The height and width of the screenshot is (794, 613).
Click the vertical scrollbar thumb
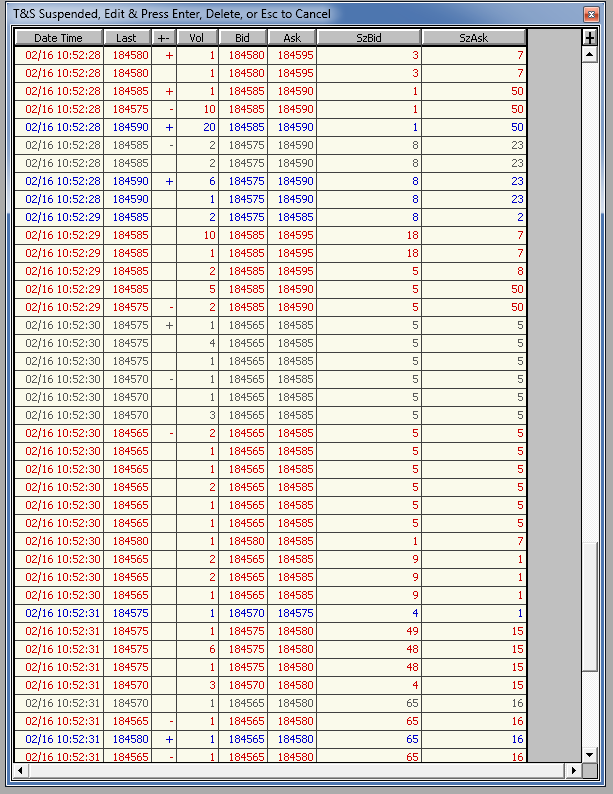point(589,607)
